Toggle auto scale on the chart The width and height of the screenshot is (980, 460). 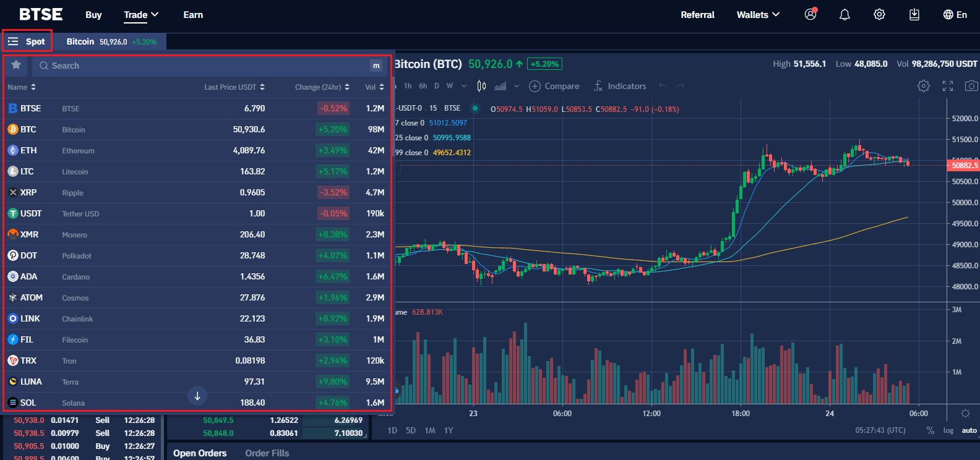pos(969,430)
